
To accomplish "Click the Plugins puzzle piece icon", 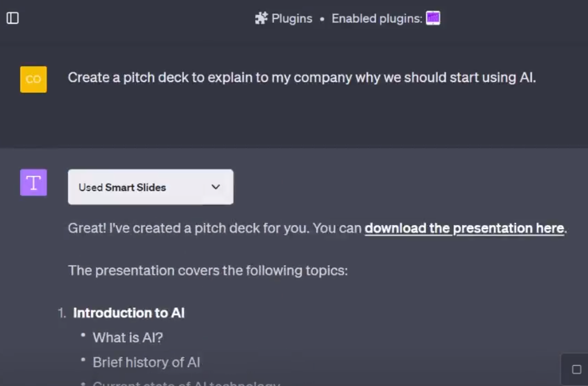I will pos(261,18).
